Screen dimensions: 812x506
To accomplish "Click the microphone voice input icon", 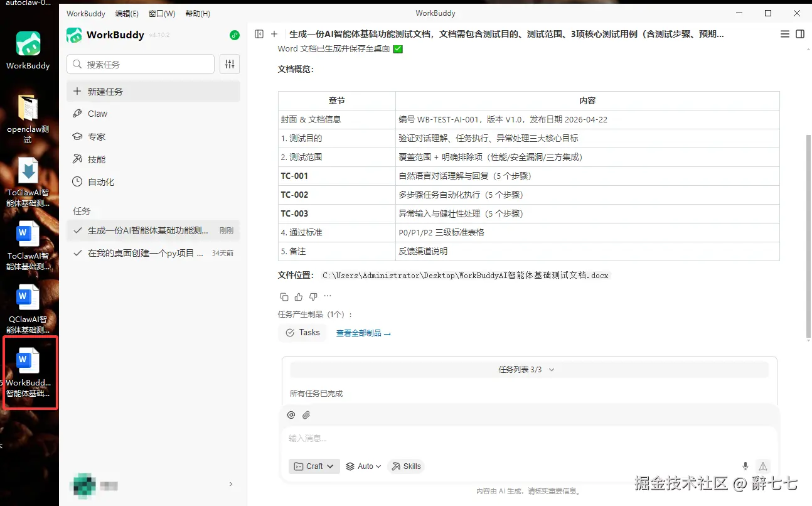I will [745, 466].
